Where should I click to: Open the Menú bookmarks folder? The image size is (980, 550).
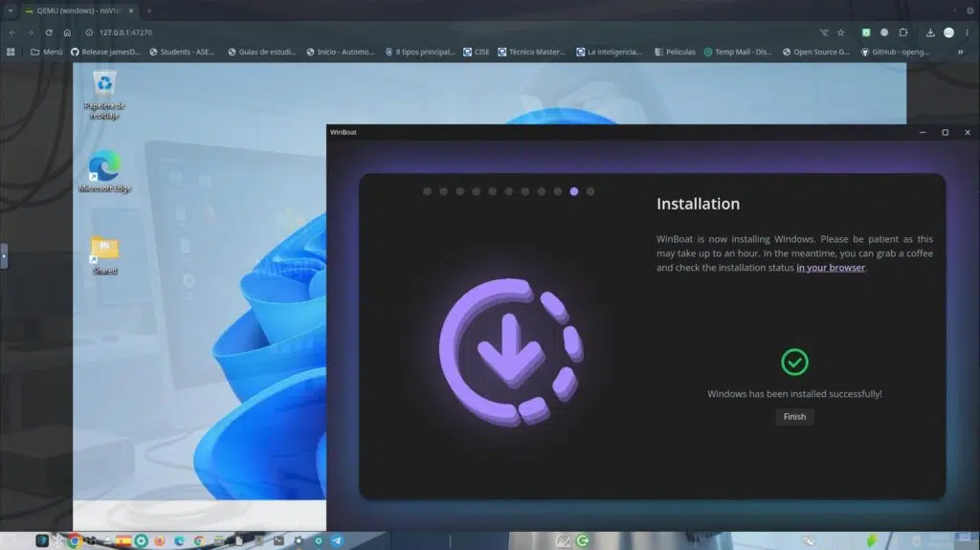(x=47, y=52)
